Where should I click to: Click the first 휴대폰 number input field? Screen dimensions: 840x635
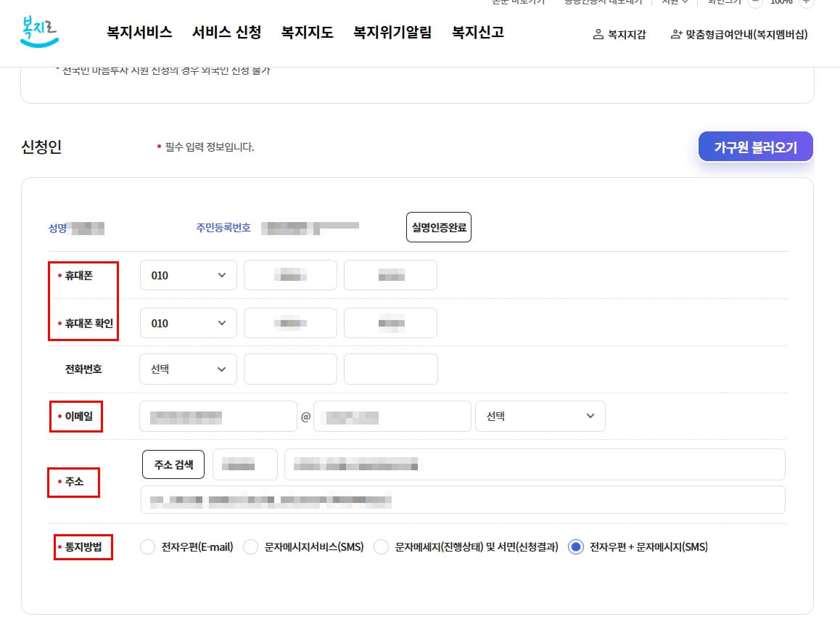tap(290, 274)
